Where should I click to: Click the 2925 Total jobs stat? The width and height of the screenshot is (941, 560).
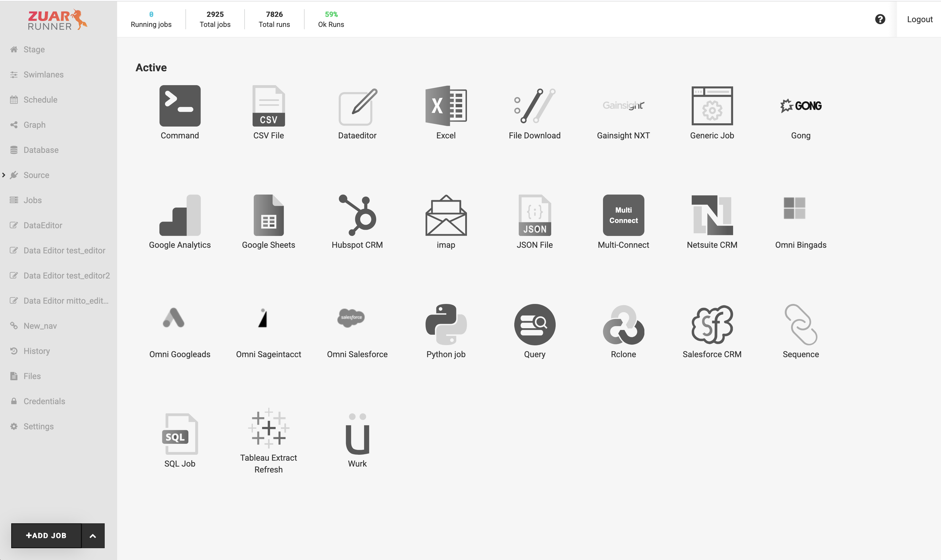(215, 19)
